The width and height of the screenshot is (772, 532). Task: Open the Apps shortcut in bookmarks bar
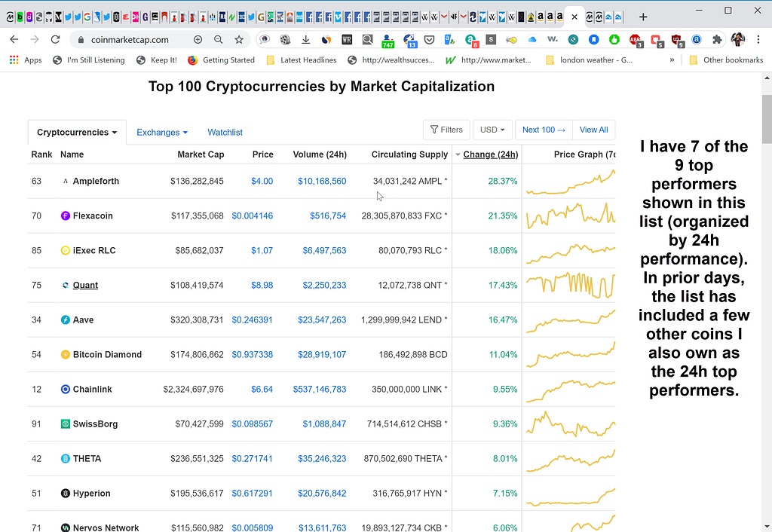click(x=26, y=60)
